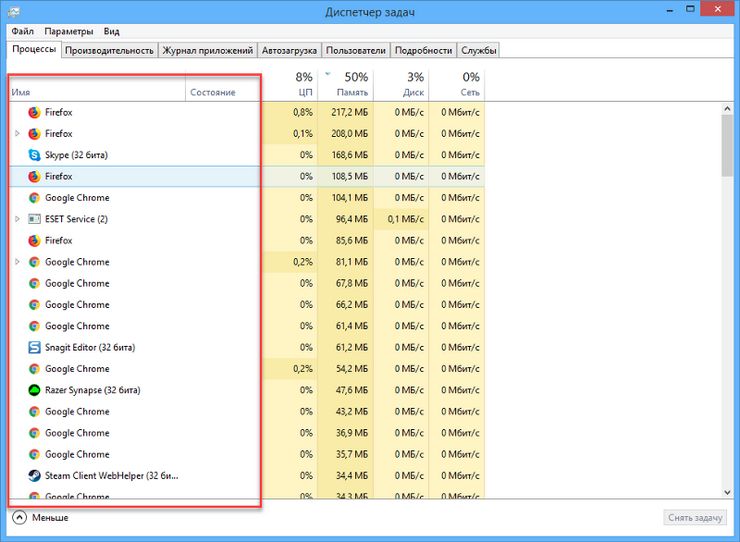Image resolution: width=740 pixels, height=542 pixels.
Task: Click the Chrome icon in the 104,1 МБ row
Action: [34, 198]
